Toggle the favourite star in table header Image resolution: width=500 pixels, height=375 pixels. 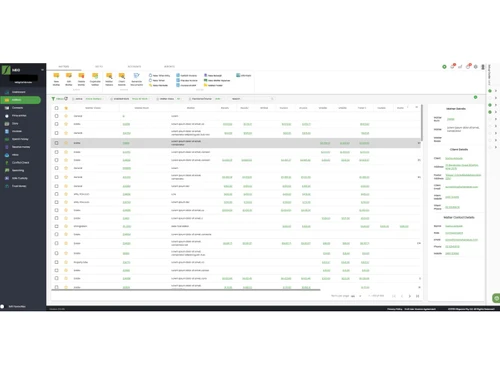pyautogui.click(x=66, y=108)
